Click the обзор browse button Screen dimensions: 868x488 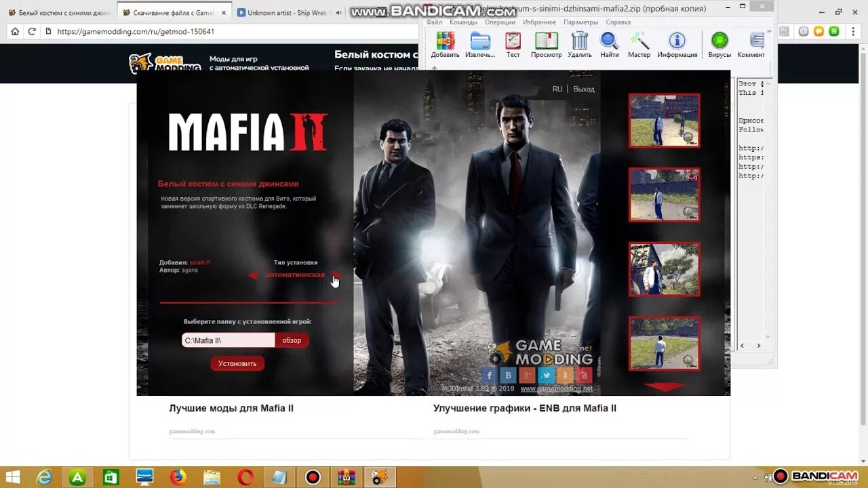(x=292, y=340)
